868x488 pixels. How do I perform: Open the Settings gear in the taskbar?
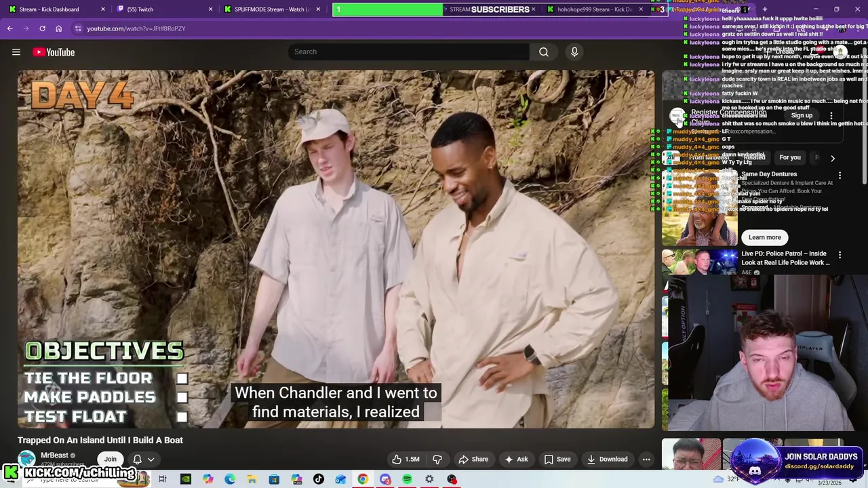point(429,479)
